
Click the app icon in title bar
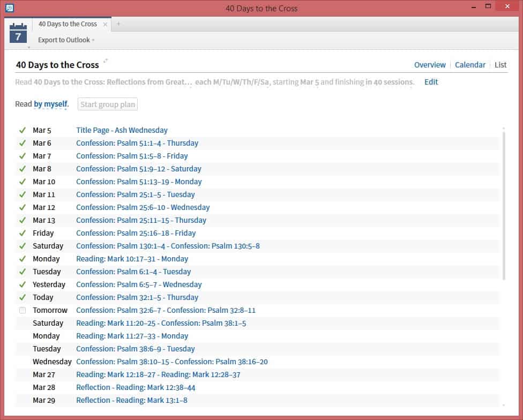[x=9, y=8]
